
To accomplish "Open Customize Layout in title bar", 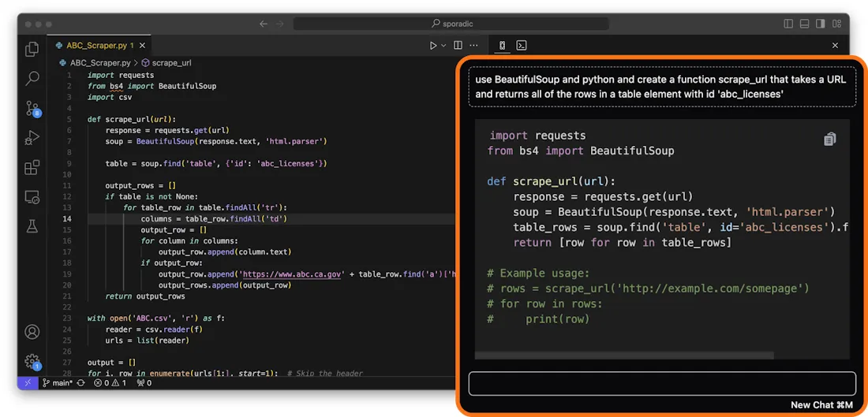I will point(837,24).
